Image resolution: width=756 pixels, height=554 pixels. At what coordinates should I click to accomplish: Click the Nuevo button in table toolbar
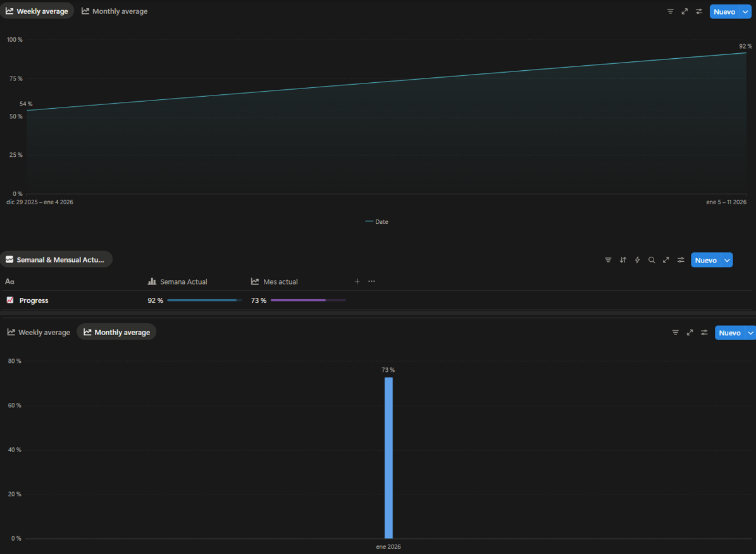coord(705,261)
